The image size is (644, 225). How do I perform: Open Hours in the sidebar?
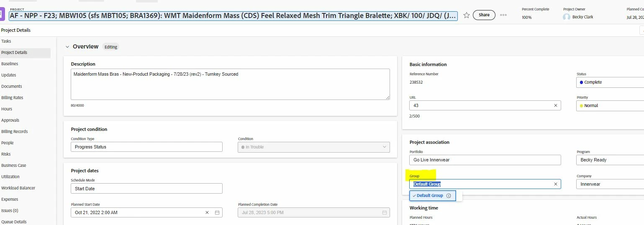click(x=7, y=109)
